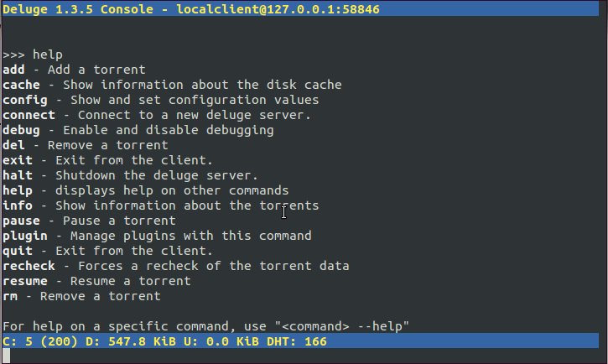Click the 'connect' command word

tap(29, 115)
